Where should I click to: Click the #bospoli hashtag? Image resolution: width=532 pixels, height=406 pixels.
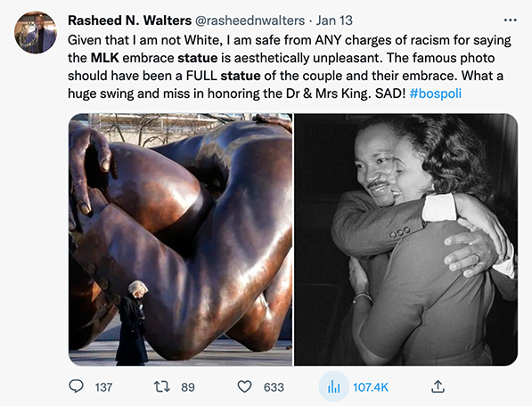pos(435,93)
